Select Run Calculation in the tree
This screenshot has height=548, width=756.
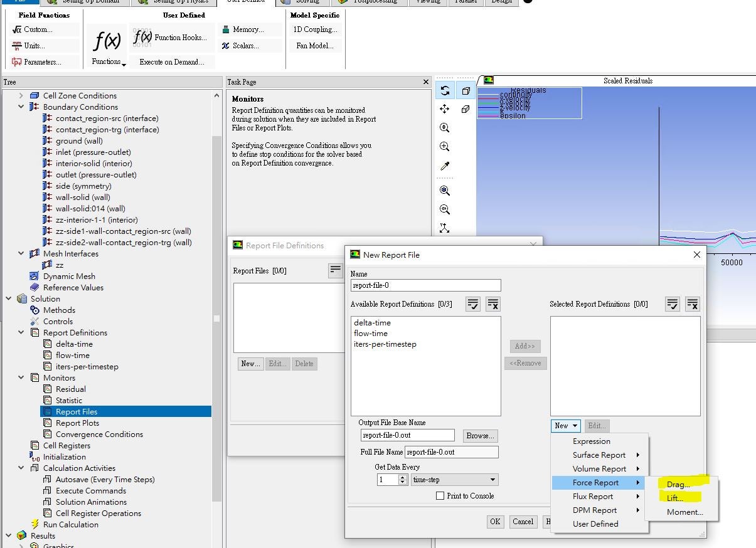point(70,525)
